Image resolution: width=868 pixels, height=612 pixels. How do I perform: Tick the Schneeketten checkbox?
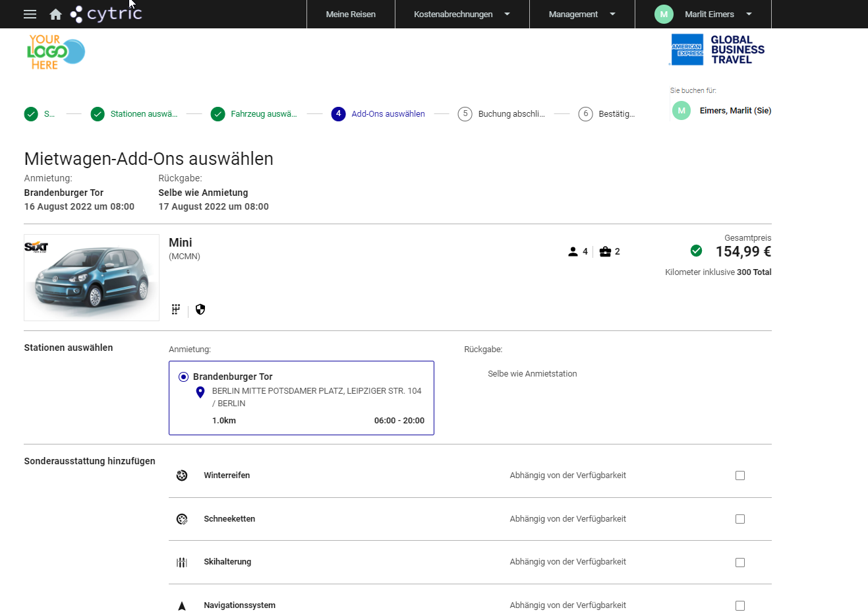[x=740, y=519]
